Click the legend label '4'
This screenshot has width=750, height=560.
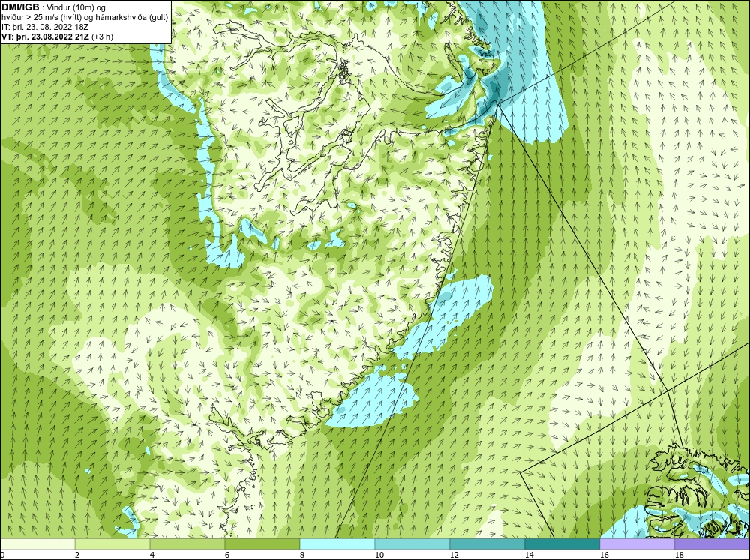click(x=154, y=555)
